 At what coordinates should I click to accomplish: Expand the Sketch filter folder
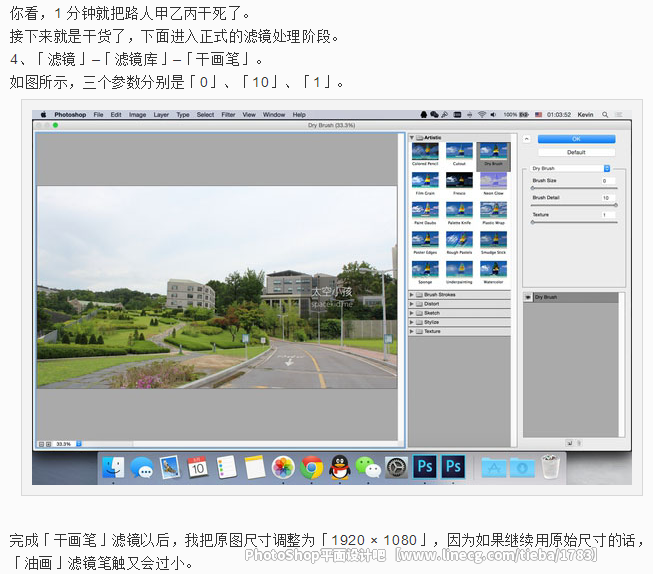412,313
